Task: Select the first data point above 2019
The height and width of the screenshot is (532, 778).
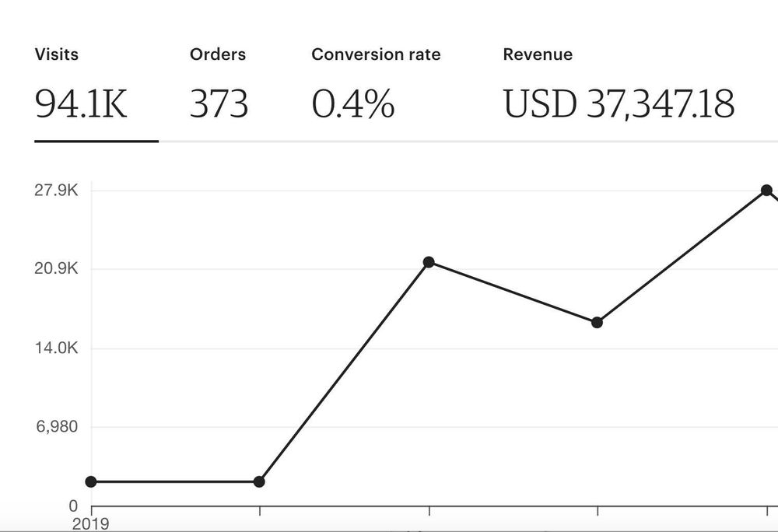Action: pos(91,481)
